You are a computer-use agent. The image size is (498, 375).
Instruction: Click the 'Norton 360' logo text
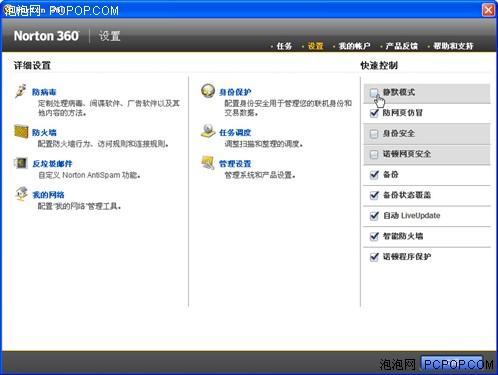point(46,36)
